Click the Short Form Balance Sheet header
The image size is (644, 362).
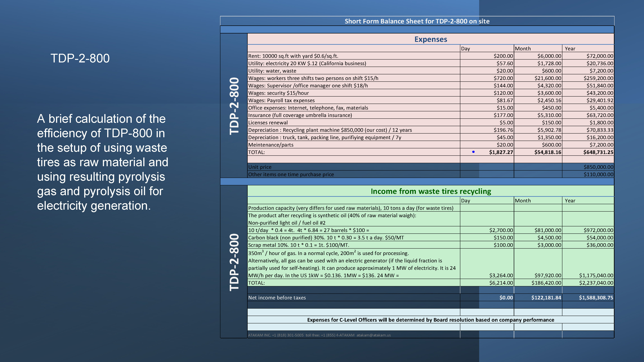pyautogui.click(x=417, y=21)
